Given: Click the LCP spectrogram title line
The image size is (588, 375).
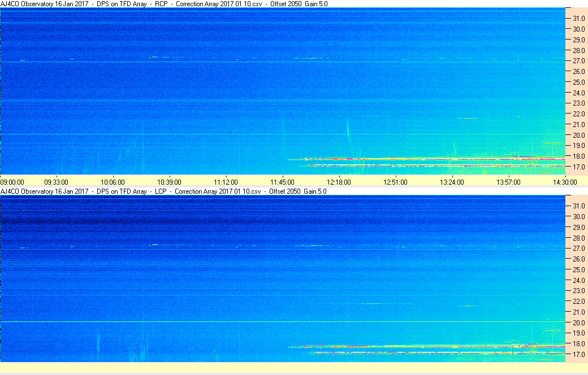Looking at the screenshot, I should (163, 191).
